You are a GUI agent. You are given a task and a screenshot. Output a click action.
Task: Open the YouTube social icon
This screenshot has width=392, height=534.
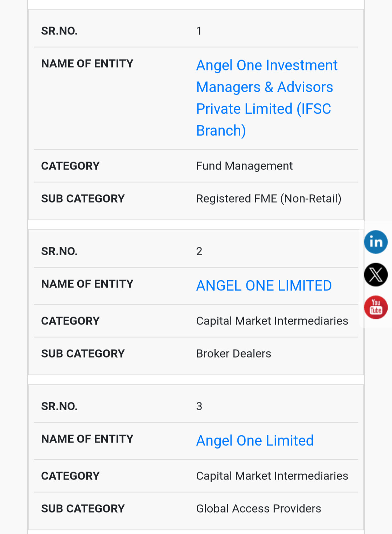(376, 307)
